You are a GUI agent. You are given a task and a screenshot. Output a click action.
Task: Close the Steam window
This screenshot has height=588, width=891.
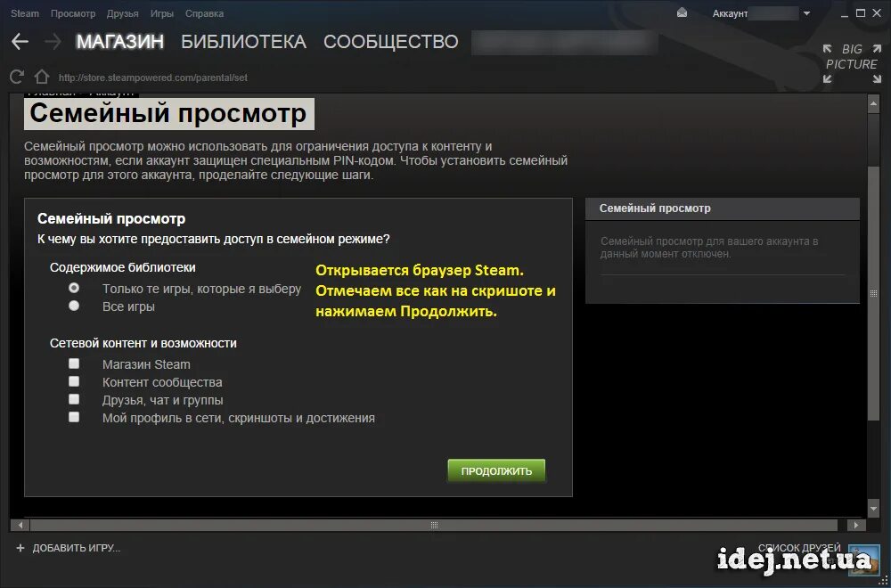click(x=876, y=12)
